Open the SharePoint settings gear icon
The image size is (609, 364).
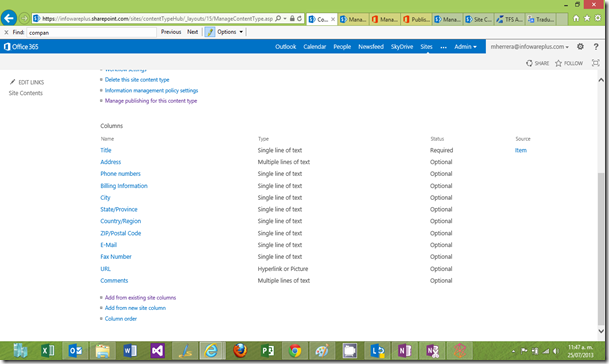[580, 47]
